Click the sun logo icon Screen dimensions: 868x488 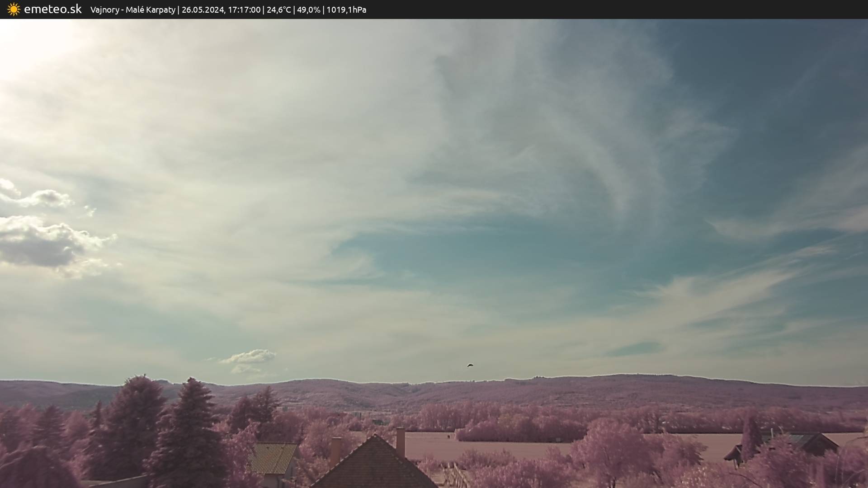[x=14, y=9]
